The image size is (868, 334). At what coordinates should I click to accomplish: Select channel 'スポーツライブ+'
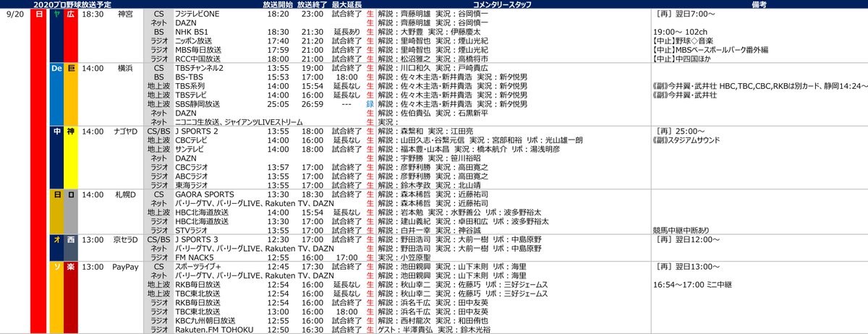tap(200, 267)
